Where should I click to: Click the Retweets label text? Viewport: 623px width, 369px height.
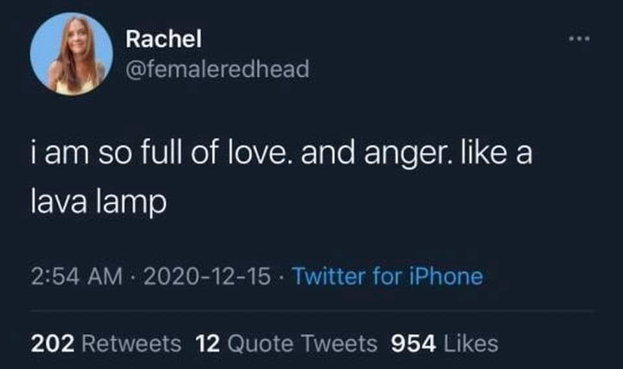[132, 344]
